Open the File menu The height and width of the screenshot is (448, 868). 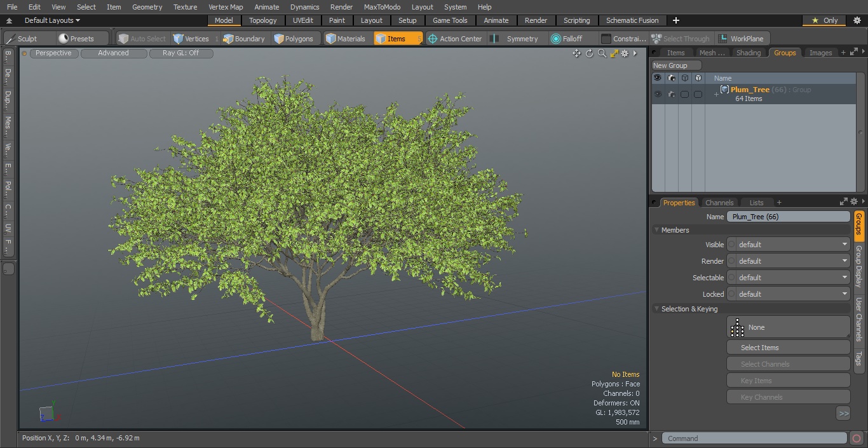click(x=12, y=7)
